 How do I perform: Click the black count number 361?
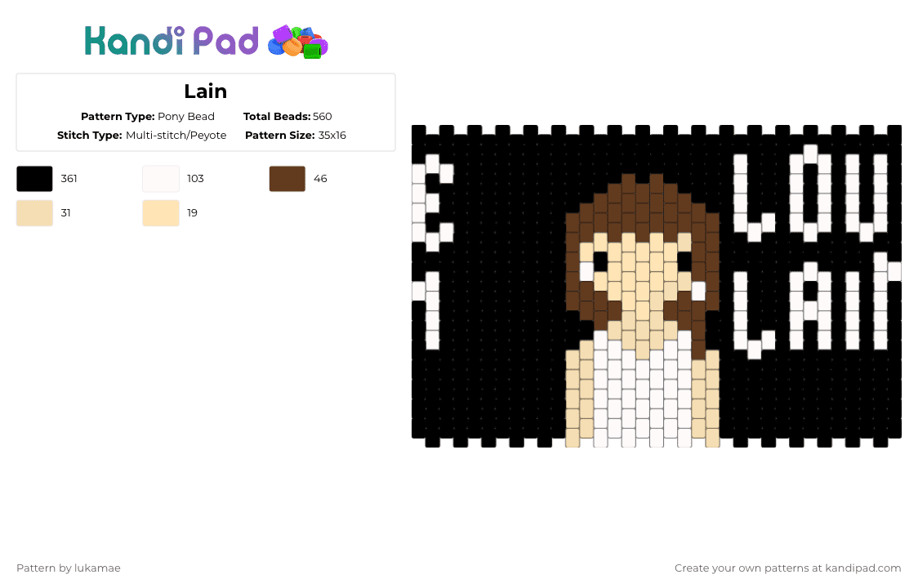[69, 179]
